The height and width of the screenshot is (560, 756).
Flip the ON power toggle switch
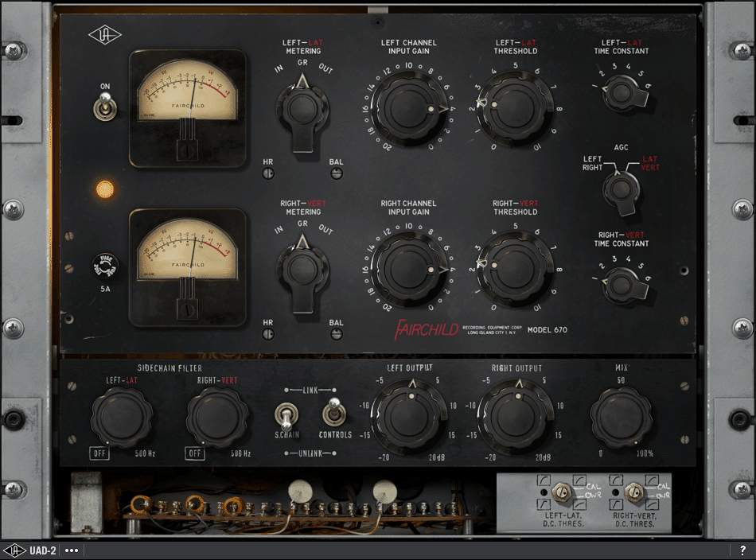click(x=104, y=107)
